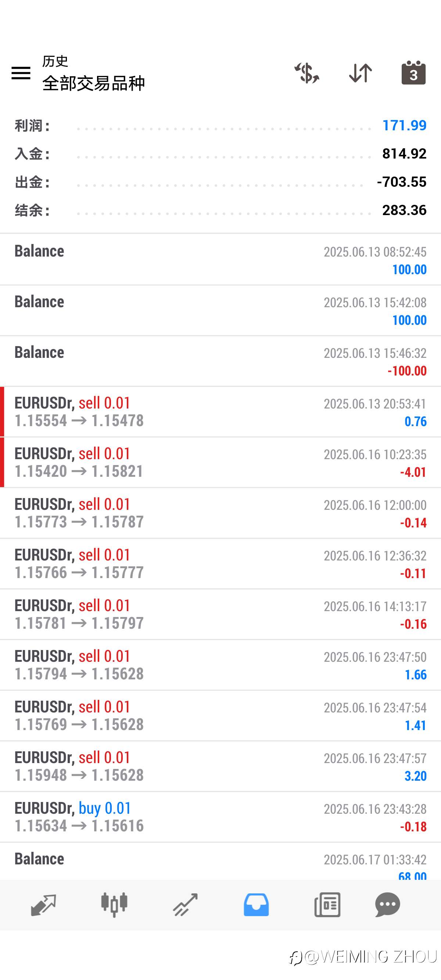Tap the 结余 balance summary row
Screen dimensions: 441x980
click(220, 210)
